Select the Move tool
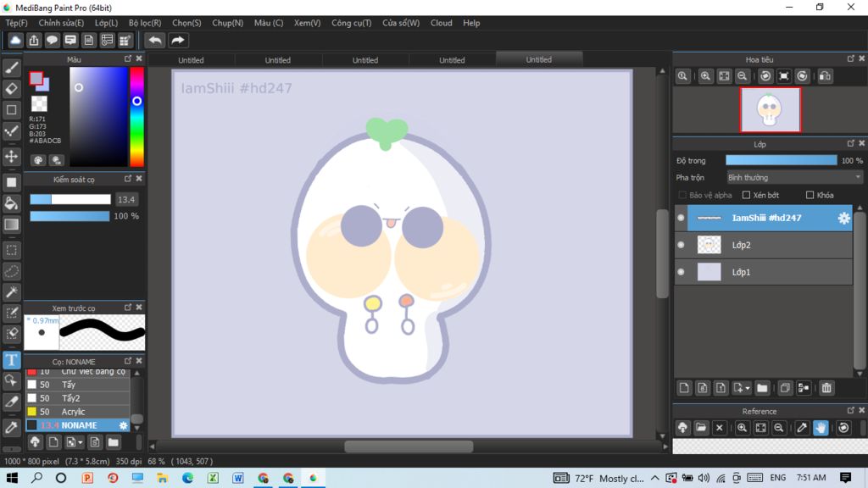 click(x=11, y=157)
